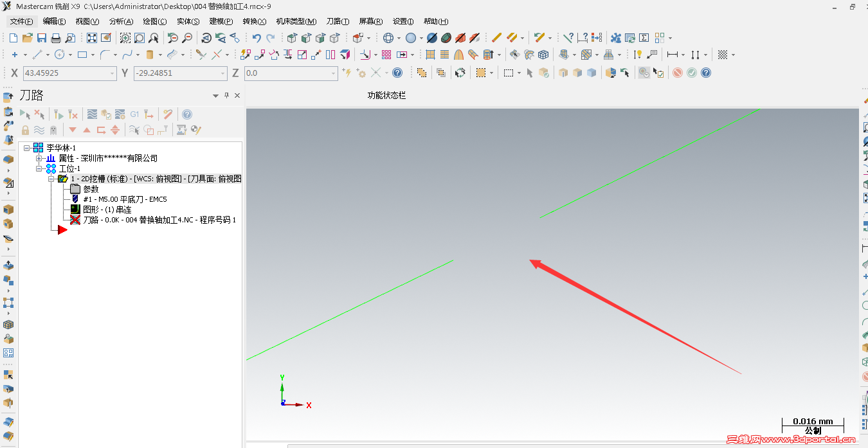This screenshot has height=448, width=868.
Task: Open the 设置(I) menu
Action: coord(403,21)
